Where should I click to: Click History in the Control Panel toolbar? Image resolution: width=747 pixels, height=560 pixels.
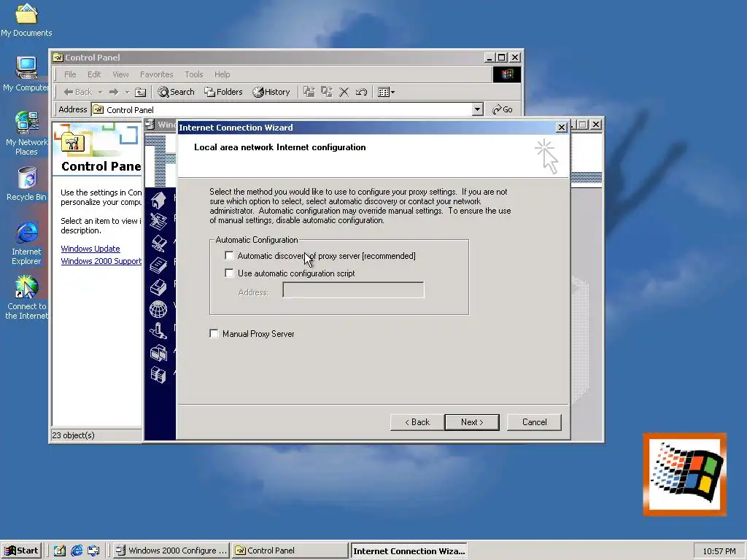271,92
